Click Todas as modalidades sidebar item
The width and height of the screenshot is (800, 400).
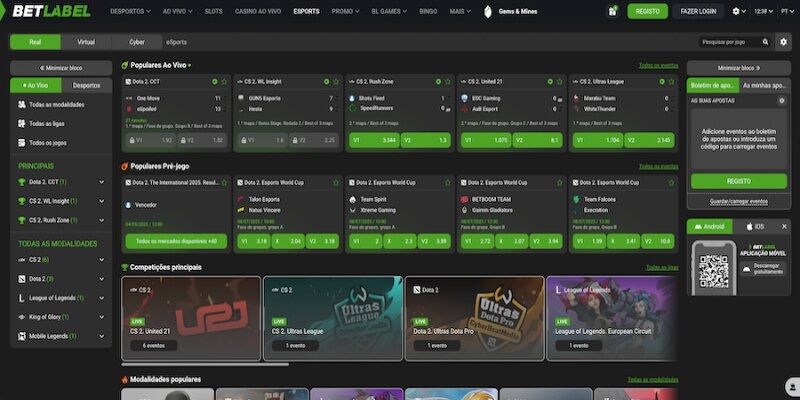tap(61, 105)
